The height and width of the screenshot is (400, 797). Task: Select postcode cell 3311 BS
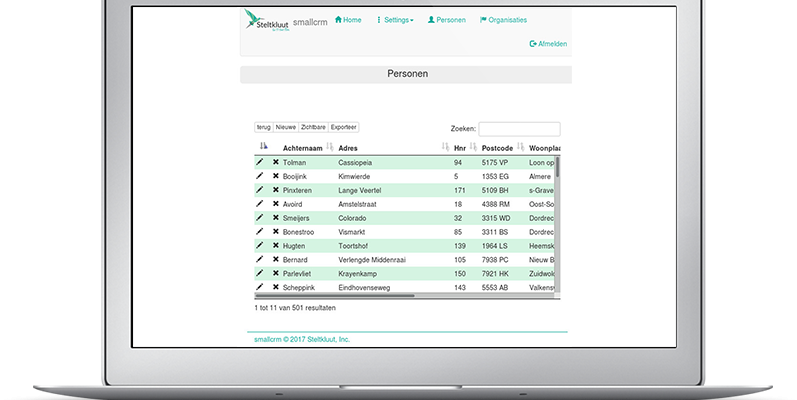click(495, 232)
